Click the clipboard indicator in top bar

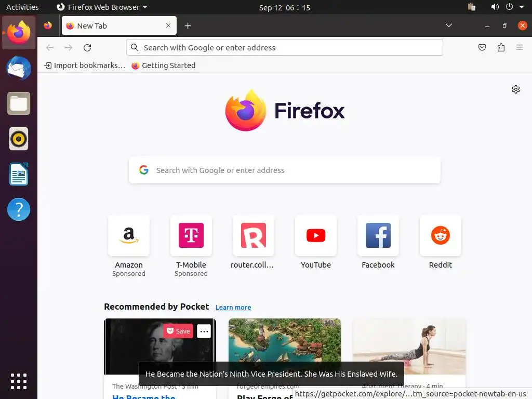471,7
